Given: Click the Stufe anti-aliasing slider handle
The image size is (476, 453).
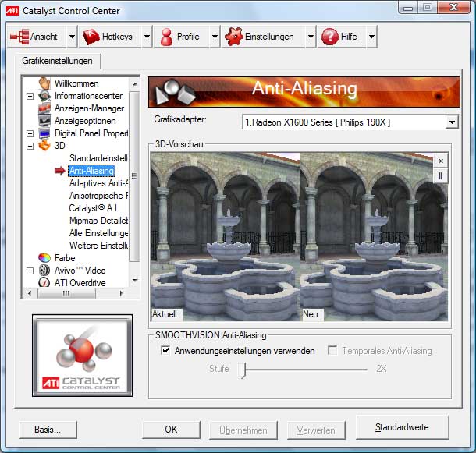Looking at the screenshot, I should (x=242, y=370).
